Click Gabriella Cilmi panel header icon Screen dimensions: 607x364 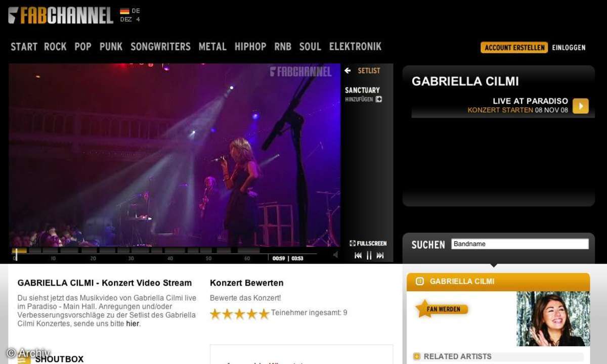click(x=419, y=282)
